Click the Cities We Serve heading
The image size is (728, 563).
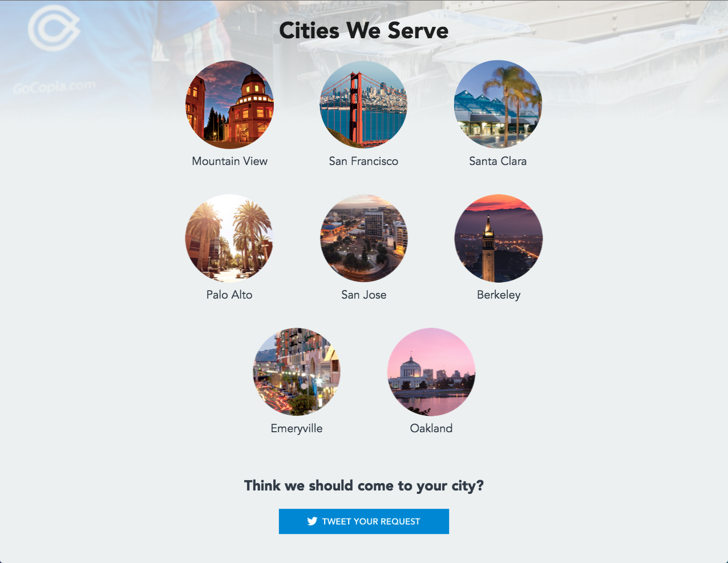click(364, 30)
